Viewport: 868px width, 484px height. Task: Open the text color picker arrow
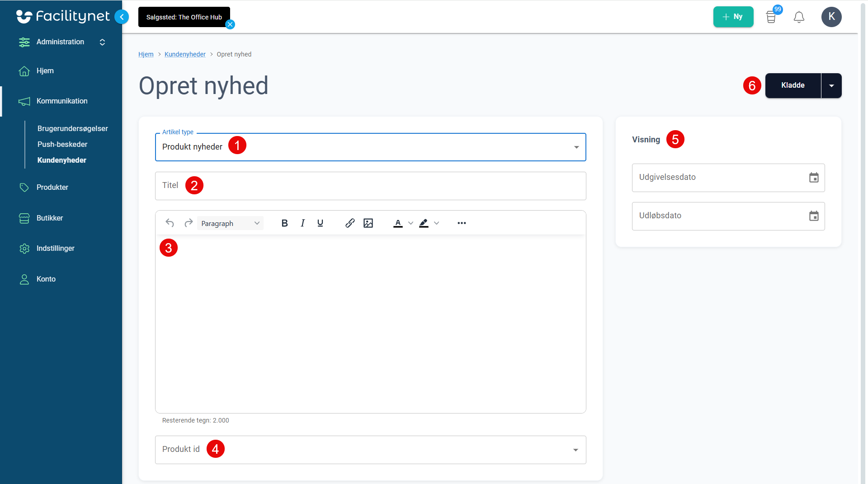[x=410, y=223]
